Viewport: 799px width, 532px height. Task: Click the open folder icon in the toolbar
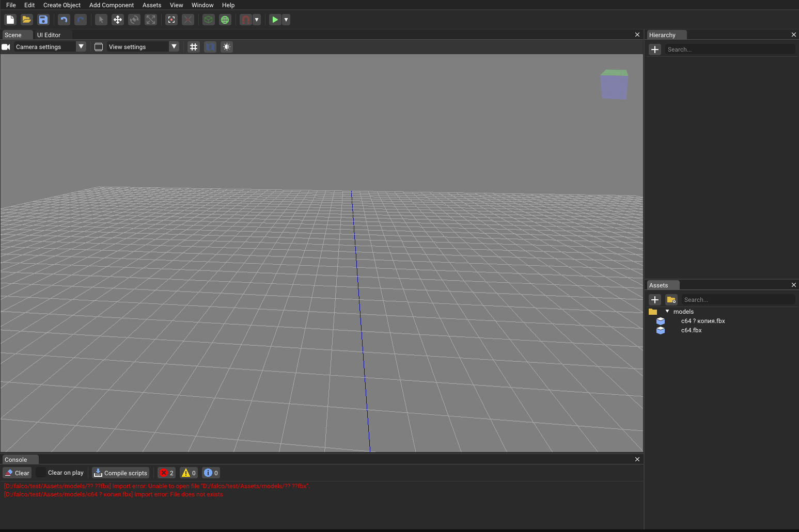click(x=27, y=20)
